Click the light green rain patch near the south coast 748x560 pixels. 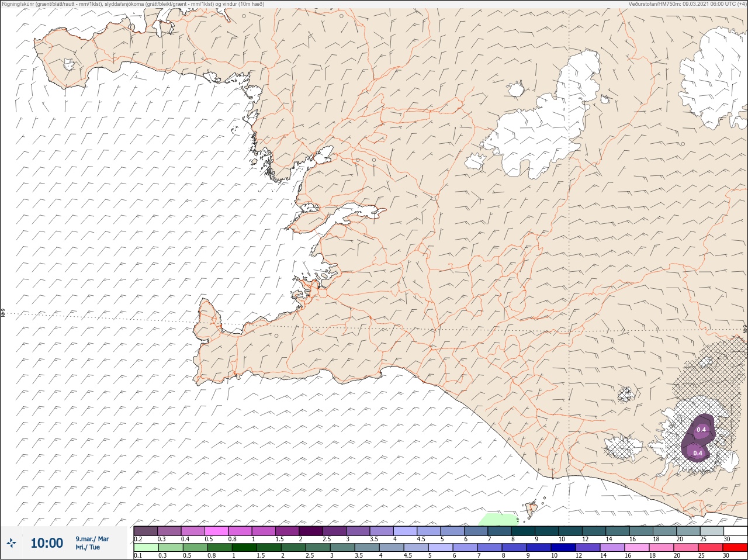click(498, 519)
